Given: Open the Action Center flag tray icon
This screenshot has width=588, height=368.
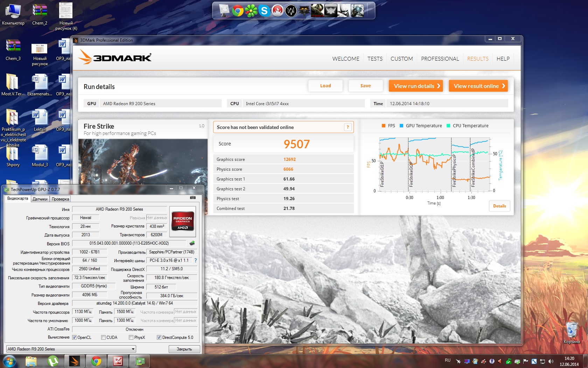Looking at the screenshot, I should pyautogui.click(x=526, y=361).
